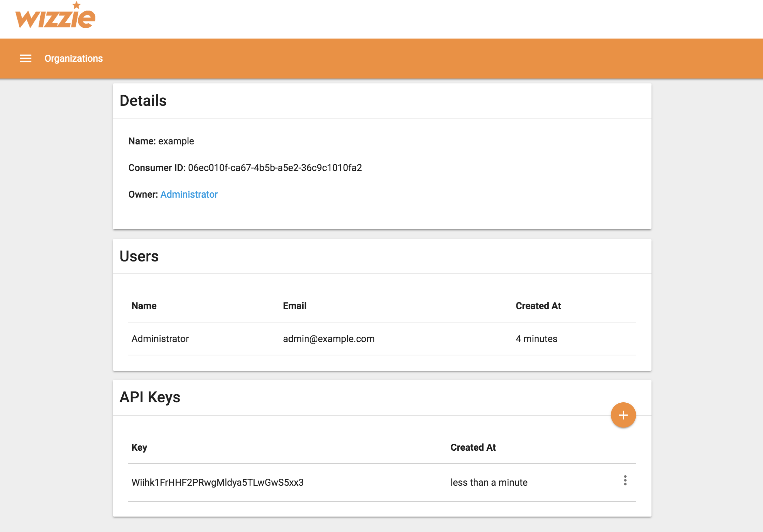This screenshot has height=532, width=763.
Task: Open the API key row options menu
Action: [x=625, y=480]
